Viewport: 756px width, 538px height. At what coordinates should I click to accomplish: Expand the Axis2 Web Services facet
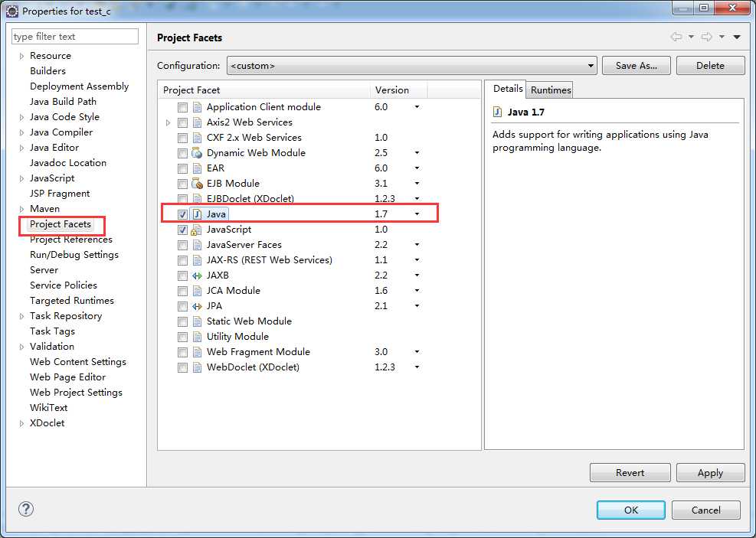(168, 122)
